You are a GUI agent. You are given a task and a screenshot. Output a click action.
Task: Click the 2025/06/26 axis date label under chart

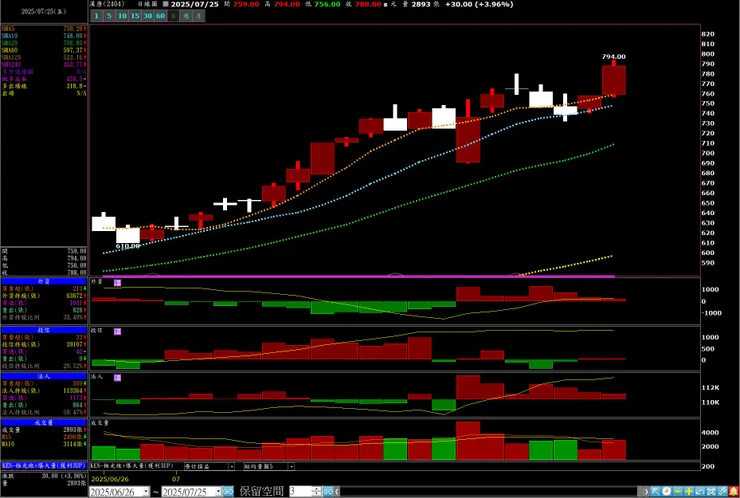[x=110, y=479]
